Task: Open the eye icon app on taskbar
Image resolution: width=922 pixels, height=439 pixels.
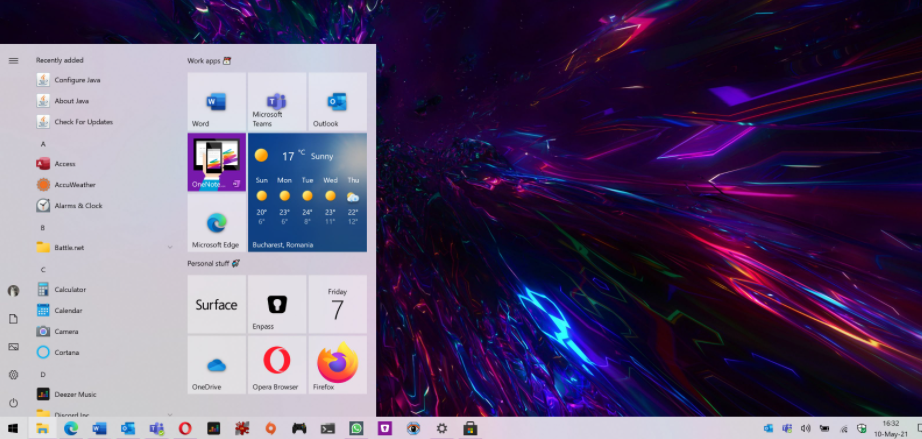Action: (x=413, y=428)
